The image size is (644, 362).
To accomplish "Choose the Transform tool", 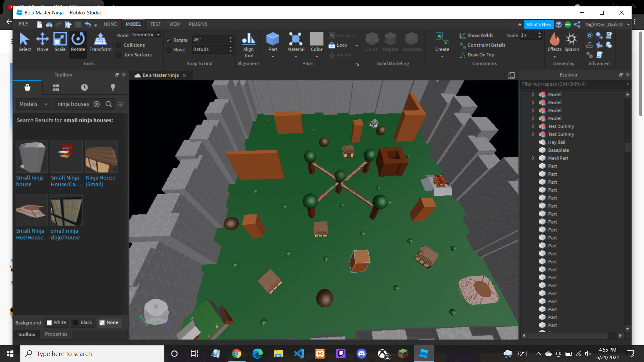I will coord(100,42).
